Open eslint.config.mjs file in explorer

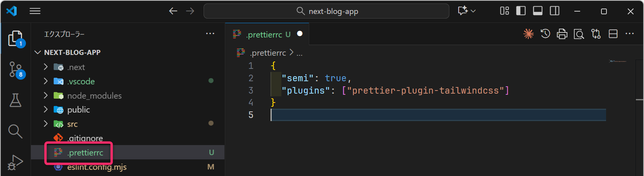tap(97, 167)
